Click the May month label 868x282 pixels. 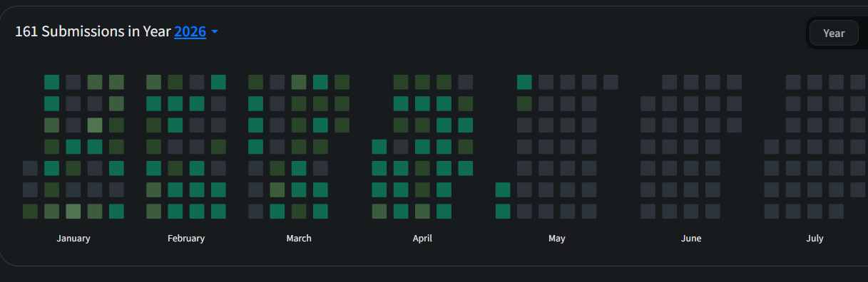pos(557,239)
